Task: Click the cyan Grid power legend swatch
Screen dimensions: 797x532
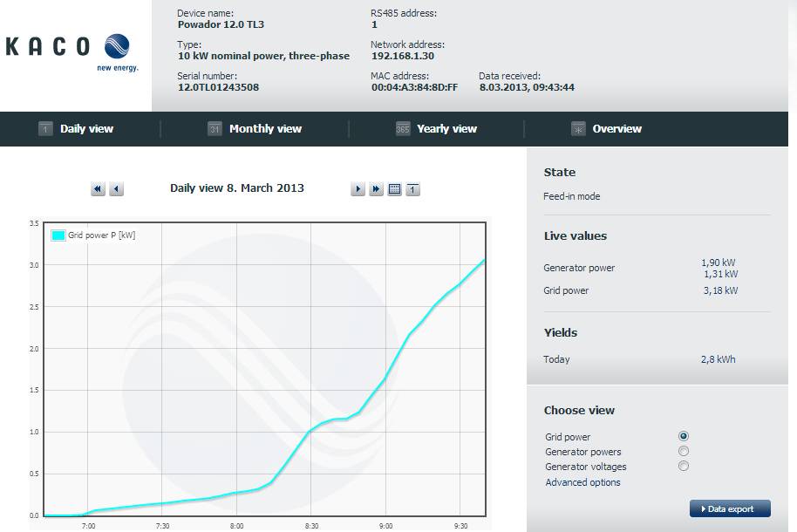Action: coord(58,235)
